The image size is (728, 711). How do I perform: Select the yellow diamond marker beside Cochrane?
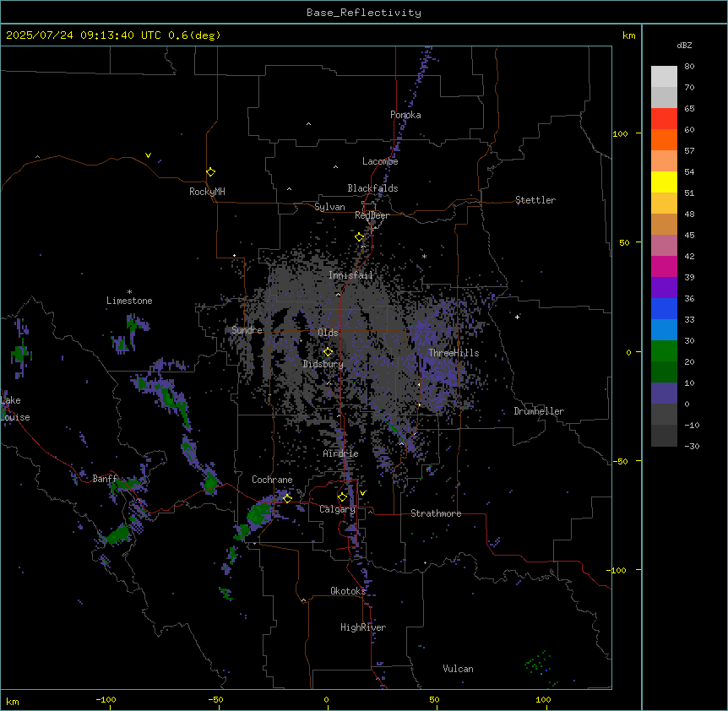(x=287, y=498)
